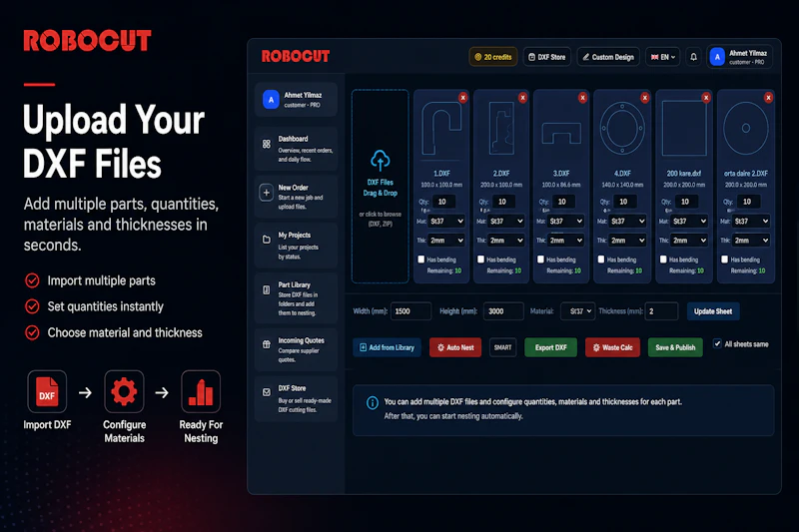Open New Order in the sidebar
This screenshot has height=532, width=799.
coord(296,197)
